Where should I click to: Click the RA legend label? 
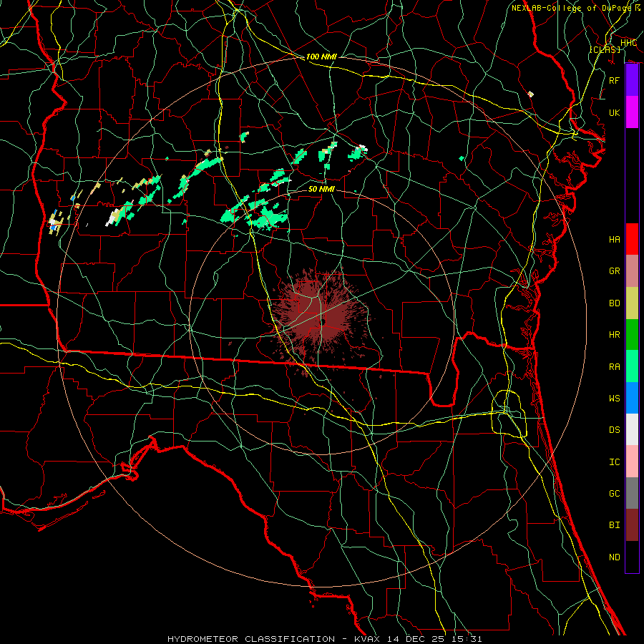[x=614, y=366]
